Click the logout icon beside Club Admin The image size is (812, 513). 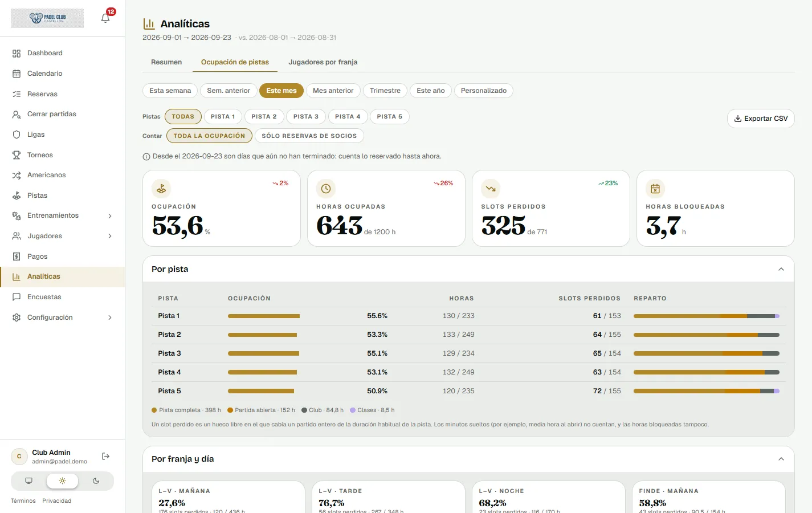pos(105,456)
